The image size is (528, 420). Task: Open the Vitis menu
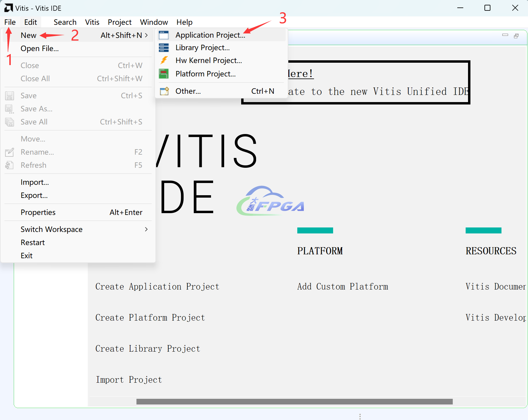[x=92, y=22]
